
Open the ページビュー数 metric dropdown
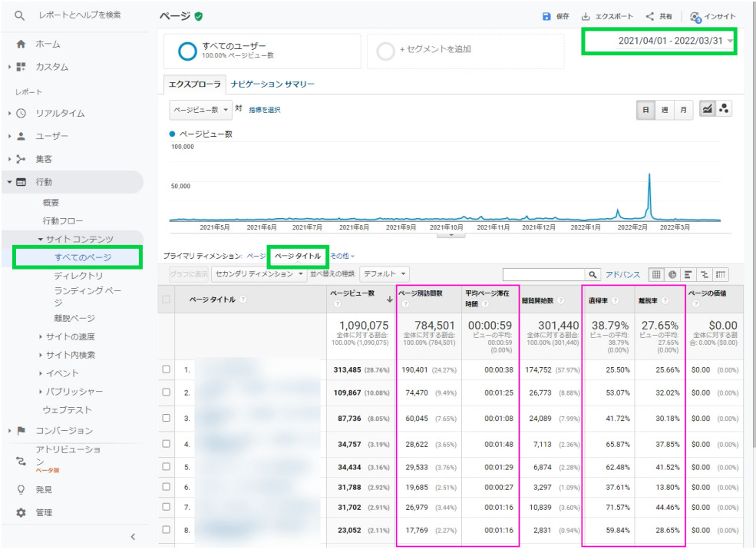201,110
